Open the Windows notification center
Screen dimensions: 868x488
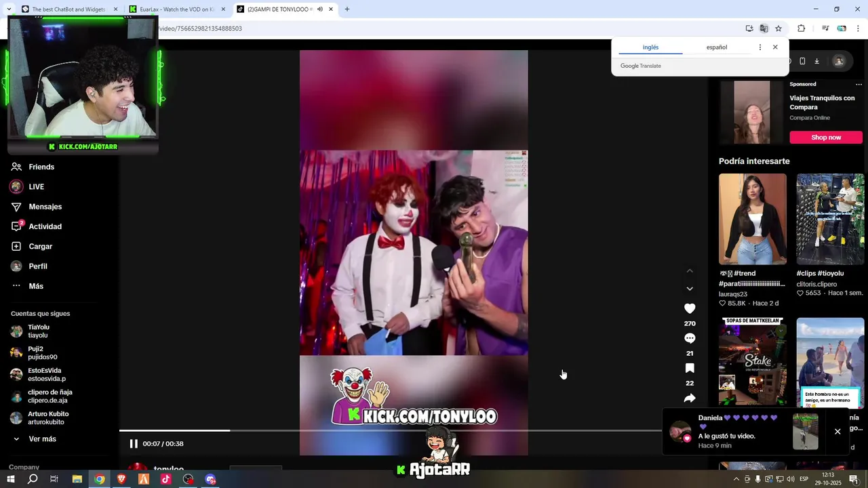[x=854, y=479]
